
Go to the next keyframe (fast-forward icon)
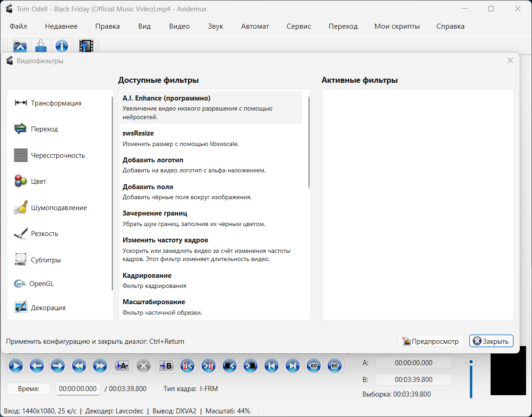click(100, 366)
